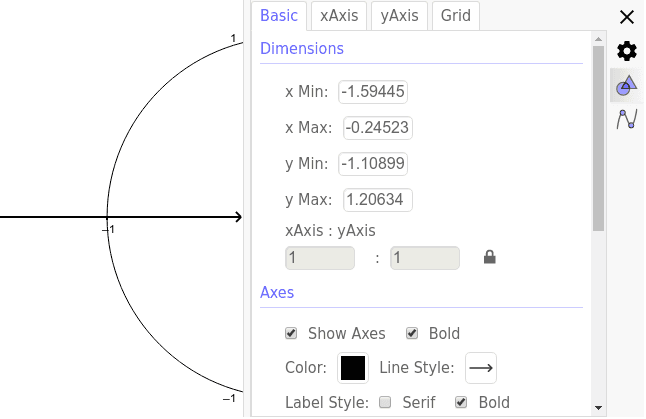
Task: Click the Axes section heading
Action: click(277, 293)
